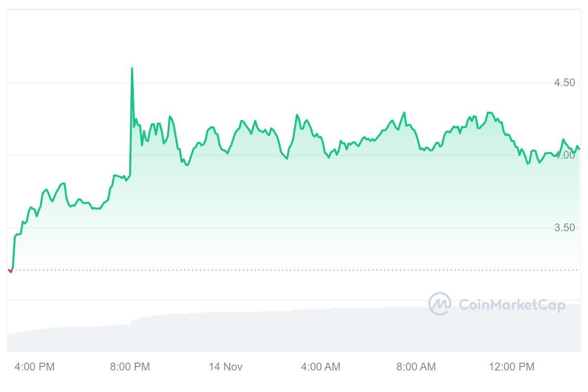Click the green shaded area under the price line
The height and width of the screenshot is (392, 588).
pos(294,206)
